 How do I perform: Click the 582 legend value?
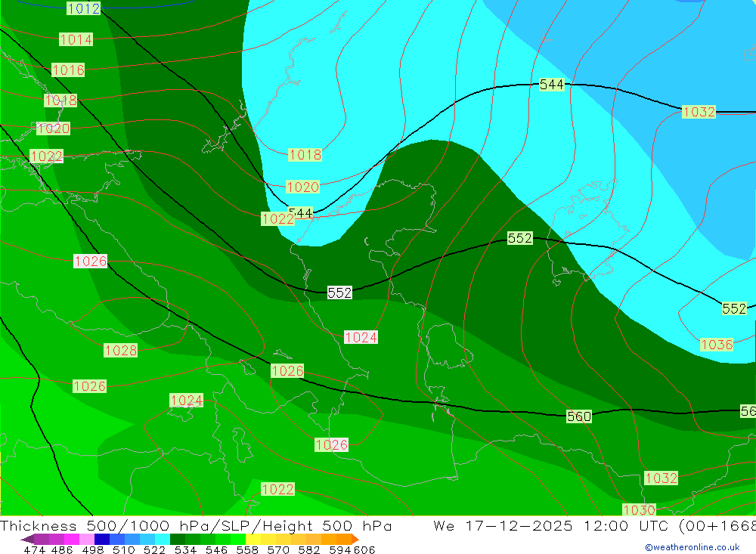(x=308, y=549)
